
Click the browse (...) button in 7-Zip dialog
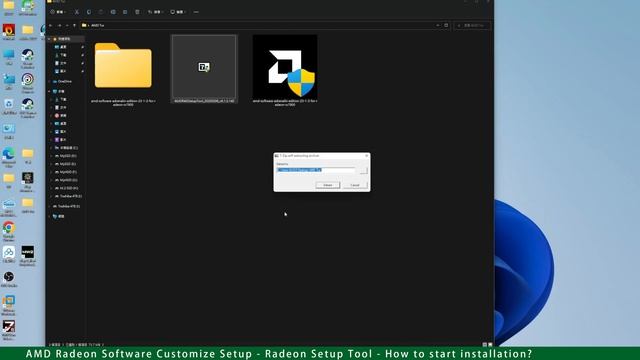coord(363,170)
